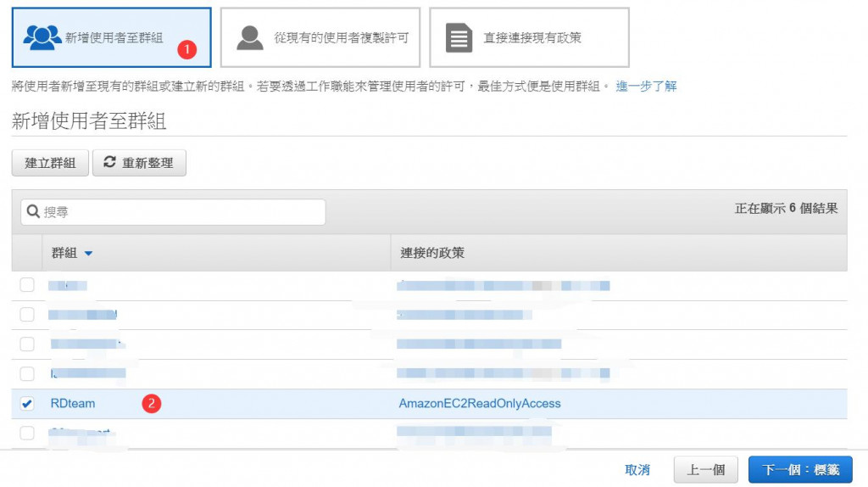This screenshot has height=487, width=868.
Task: Select the 直接連接現有政策 tab
Action: 529,37
